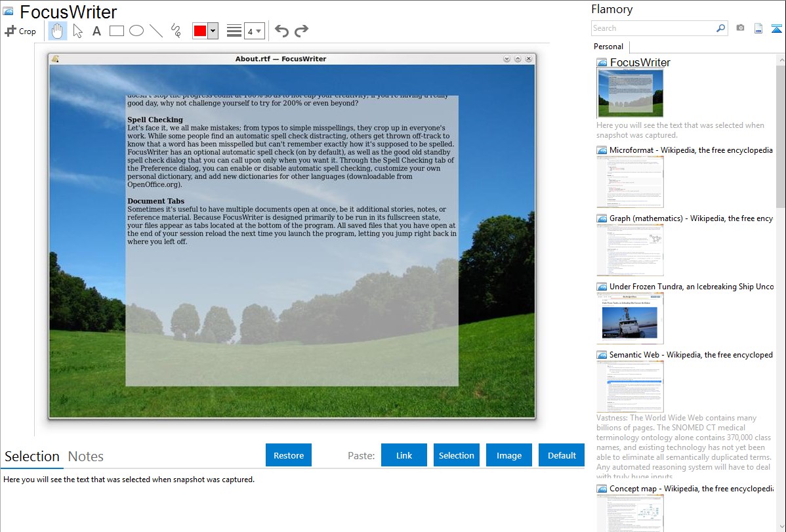
Task: Open the line width dropdown showing 4
Action: [254, 31]
